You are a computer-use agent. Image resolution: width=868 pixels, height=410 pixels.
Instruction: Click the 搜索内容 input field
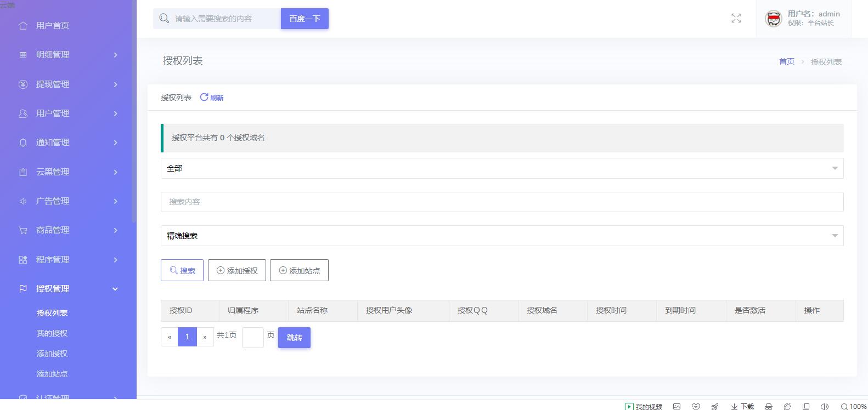click(x=501, y=202)
